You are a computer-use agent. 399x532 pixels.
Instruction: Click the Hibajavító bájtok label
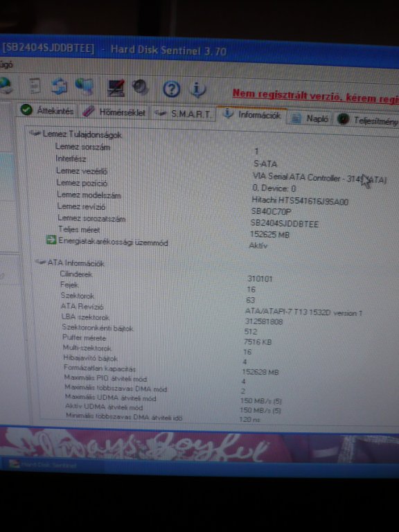tap(90, 358)
